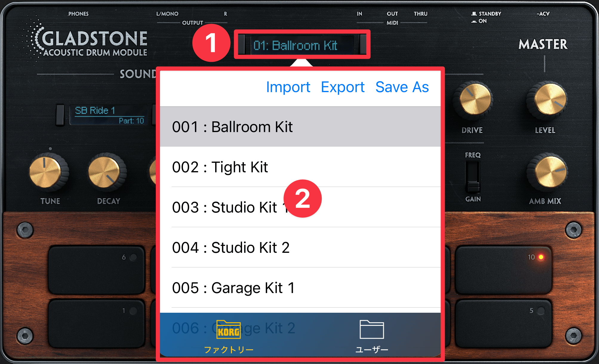Open the KORG factory presets folder
This screenshot has height=364, width=599.
[229, 336]
